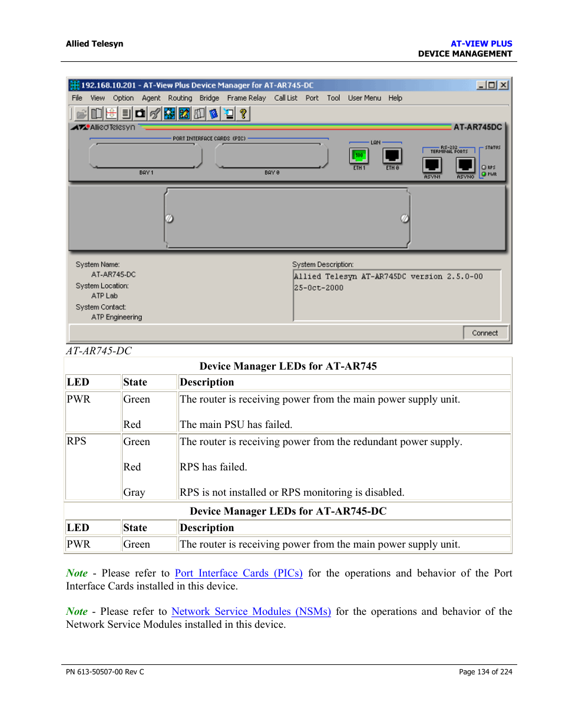The height and width of the screenshot is (728, 562).
Task: Click the open folder toolbar icon
Action: (x=82, y=114)
